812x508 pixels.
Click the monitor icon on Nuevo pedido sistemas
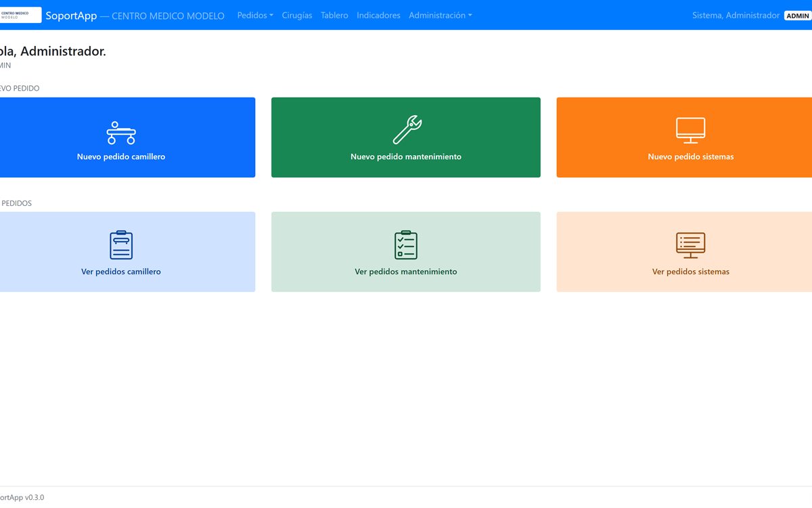point(690,130)
